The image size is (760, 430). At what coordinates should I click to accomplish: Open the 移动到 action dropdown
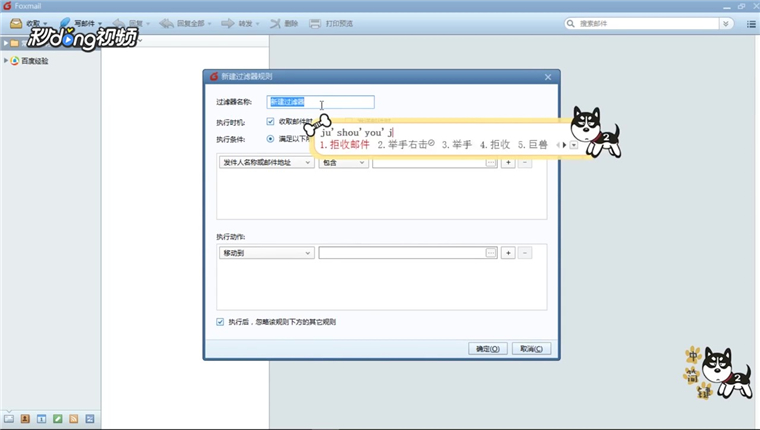(x=267, y=253)
